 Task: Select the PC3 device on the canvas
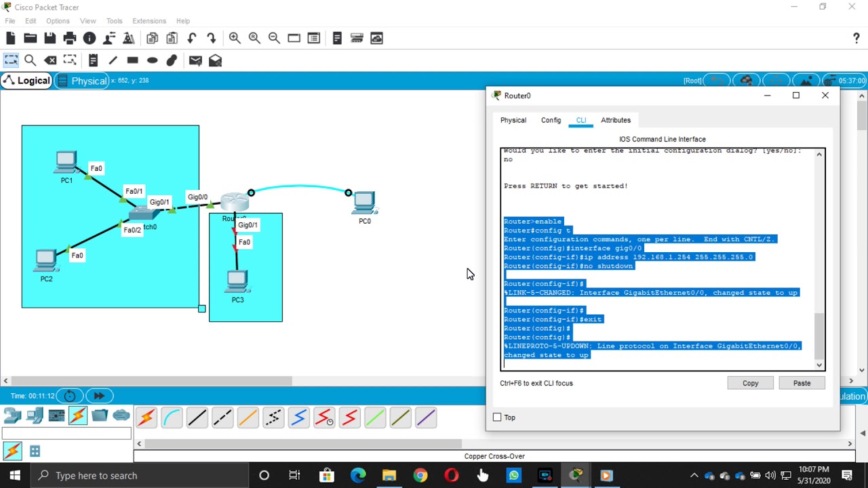click(x=237, y=282)
